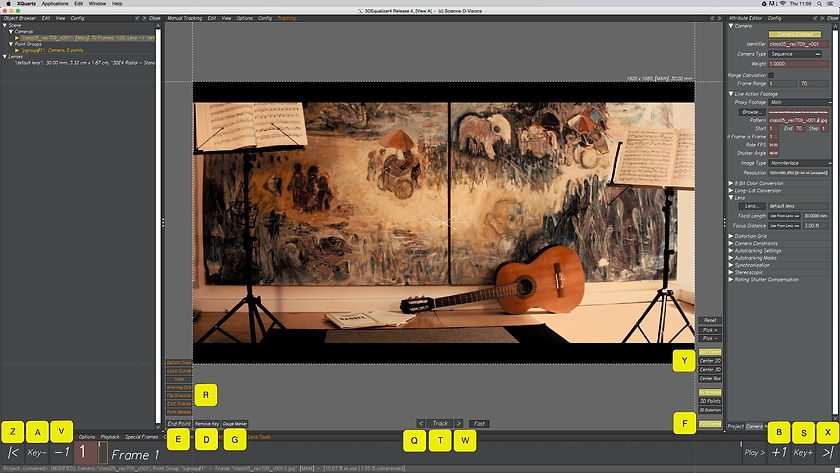The image size is (840, 473).
Task: Go to previous keyframe with Key- button
Action: point(37,453)
